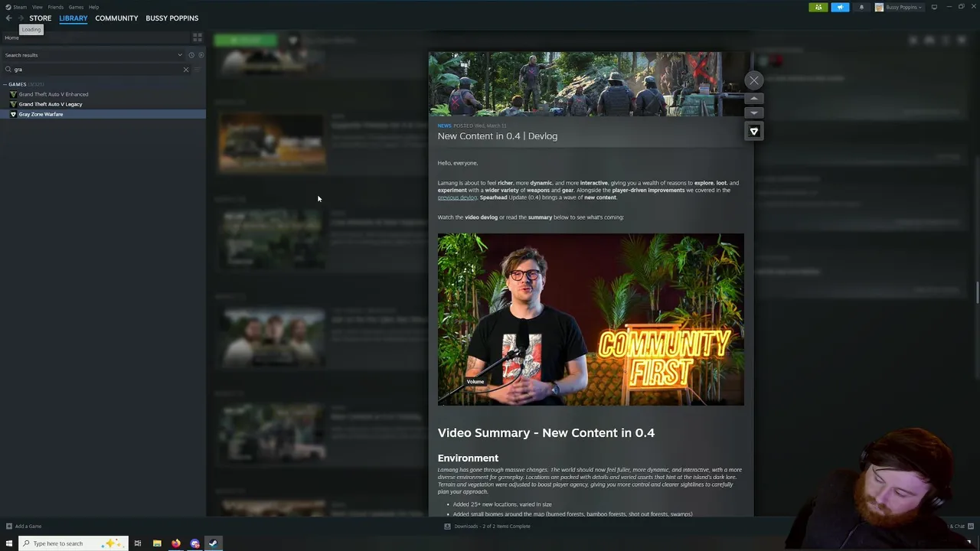Switch to the LIBRARY tab
Viewport: 980px width, 551px height.
tap(73, 18)
